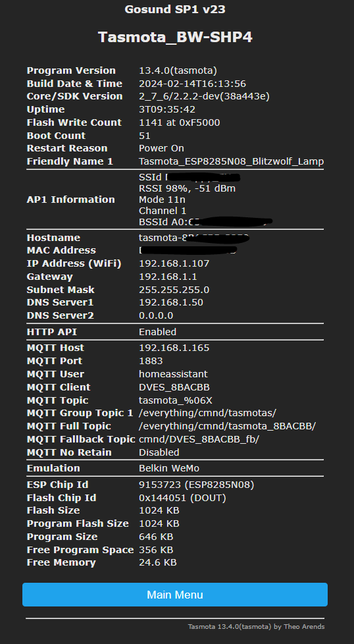This screenshot has width=354, height=644.
Task: Select the Tasmota_BW-SHP4 device title
Action: pos(175,38)
